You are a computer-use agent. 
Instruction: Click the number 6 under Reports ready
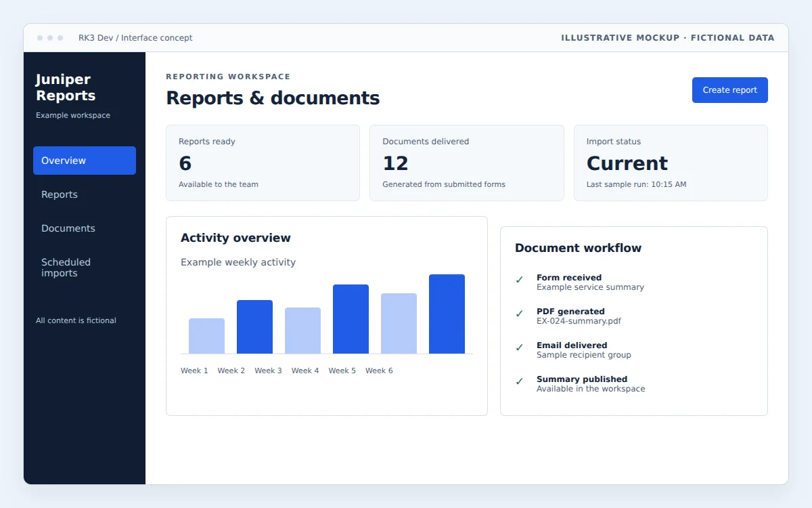pyautogui.click(x=185, y=163)
